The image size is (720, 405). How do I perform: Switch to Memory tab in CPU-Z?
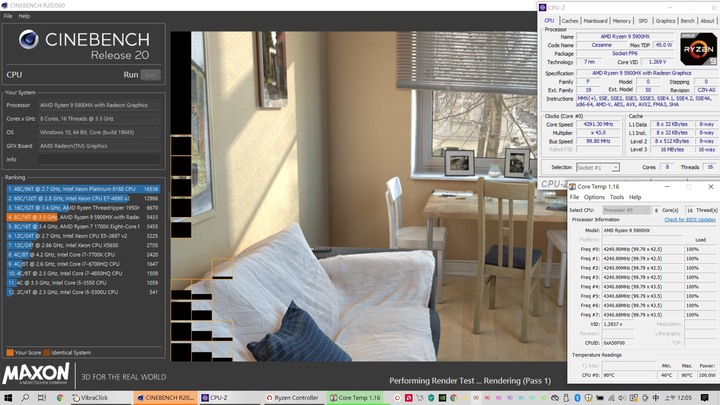[622, 21]
